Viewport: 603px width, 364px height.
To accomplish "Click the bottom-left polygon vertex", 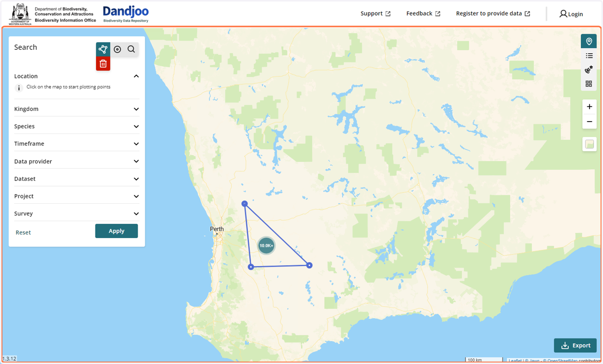I will [x=251, y=267].
